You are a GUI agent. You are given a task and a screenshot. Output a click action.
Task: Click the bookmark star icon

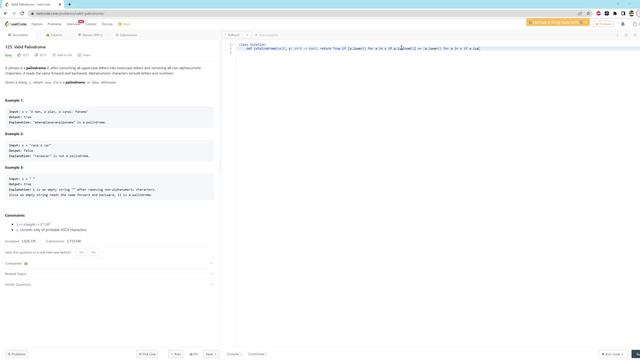[588, 13]
